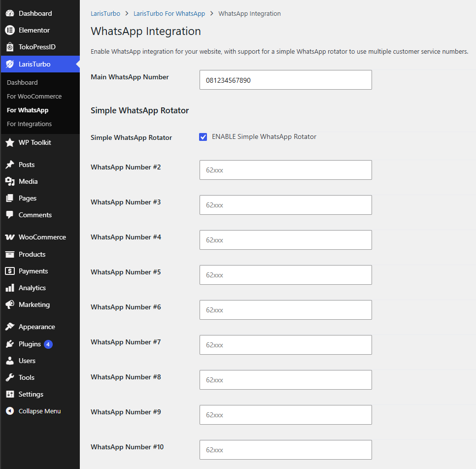Click the WooCommerce logo icon

pos(10,237)
